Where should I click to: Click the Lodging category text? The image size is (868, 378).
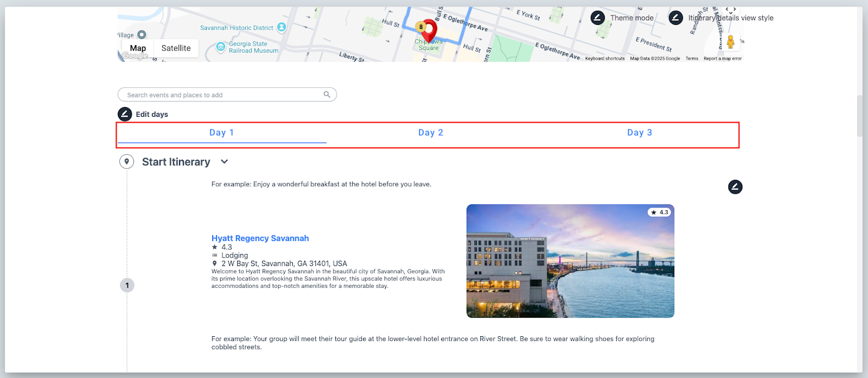(x=234, y=255)
